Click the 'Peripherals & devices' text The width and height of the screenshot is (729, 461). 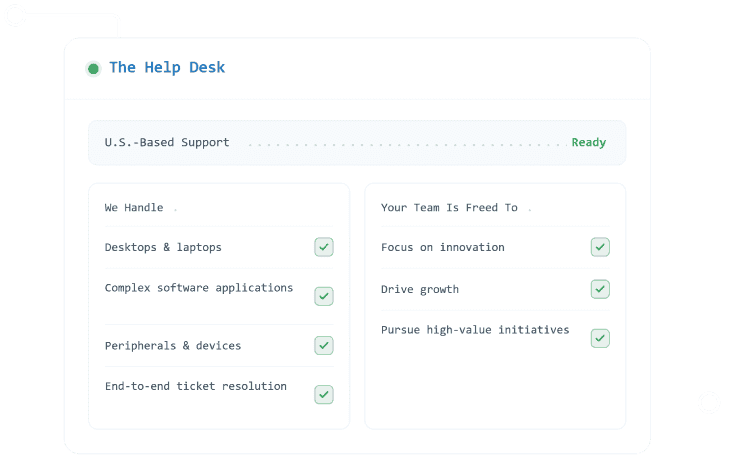(x=173, y=346)
